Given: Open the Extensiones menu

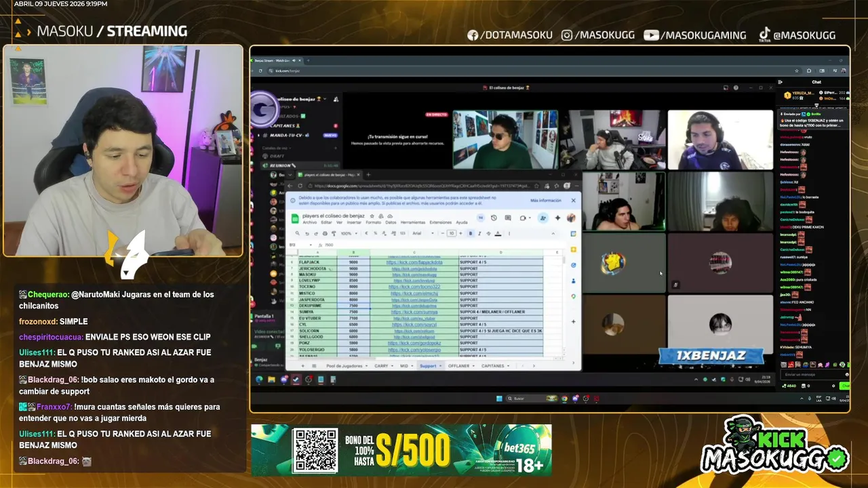Looking at the screenshot, I should tap(441, 222).
